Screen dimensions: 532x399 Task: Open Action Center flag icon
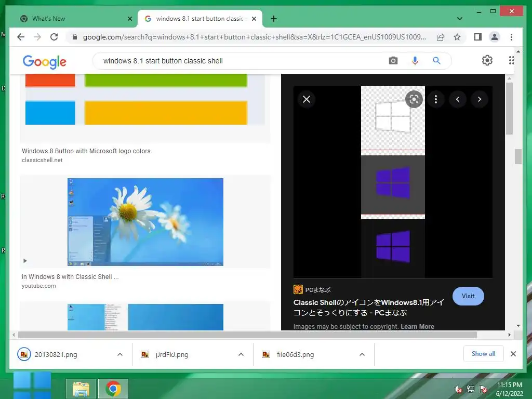[483, 389]
